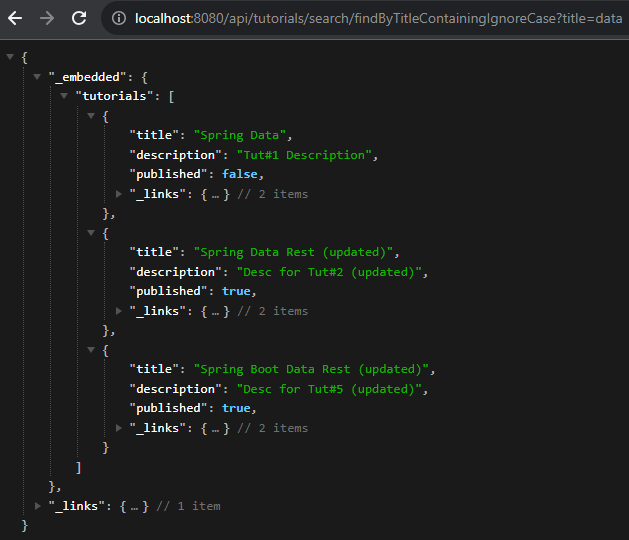
Task: Click "title" key of Spring Boot Data Rest
Action: click(x=154, y=369)
